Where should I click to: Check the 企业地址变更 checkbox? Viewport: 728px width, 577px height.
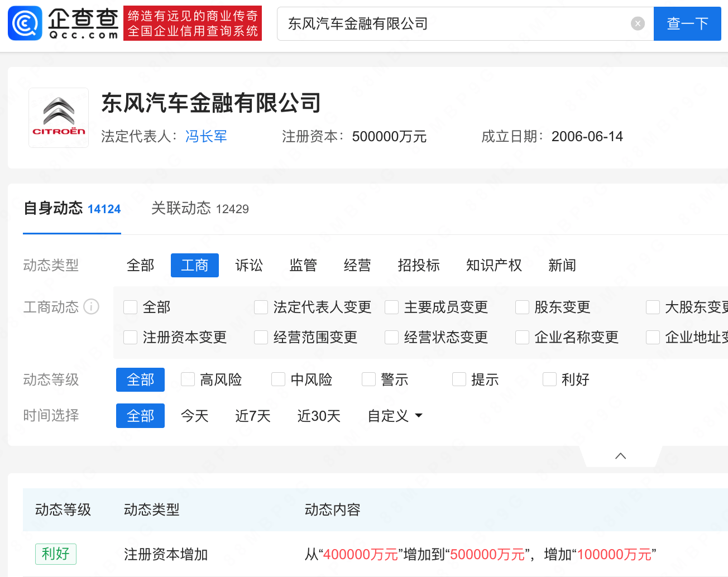[x=653, y=337]
